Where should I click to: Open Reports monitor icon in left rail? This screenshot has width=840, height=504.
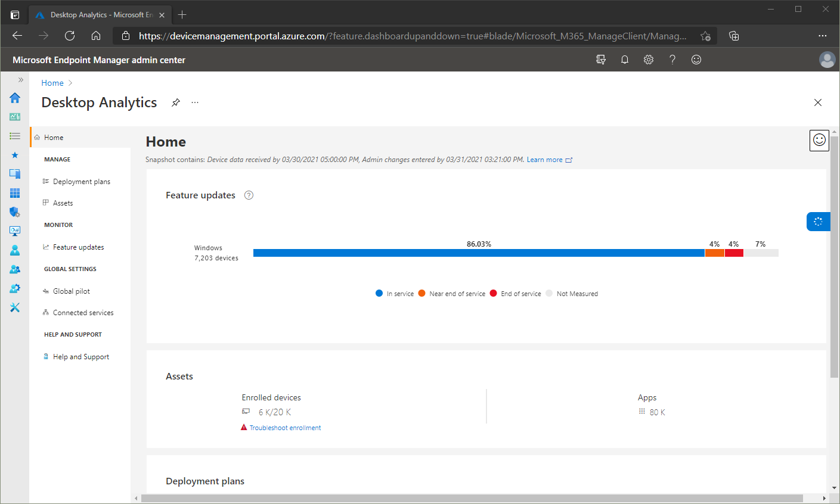pyautogui.click(x=15, y=231)
